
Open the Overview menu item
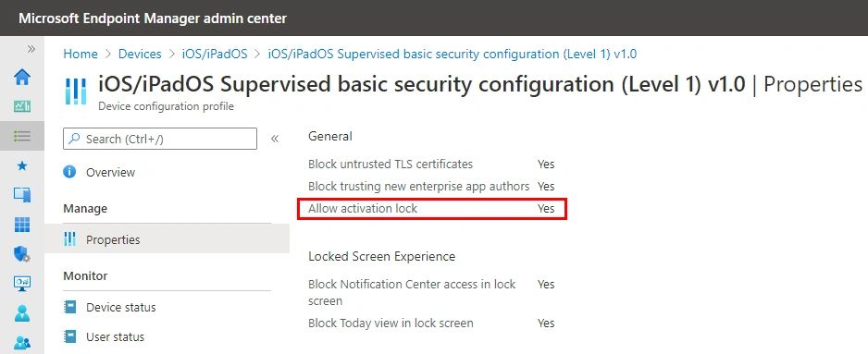click(110, 172)
